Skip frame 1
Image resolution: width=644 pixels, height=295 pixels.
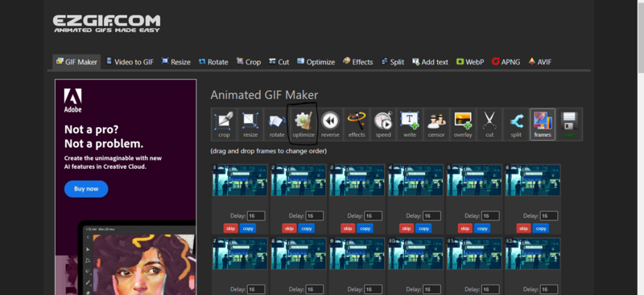click(230, 228)
